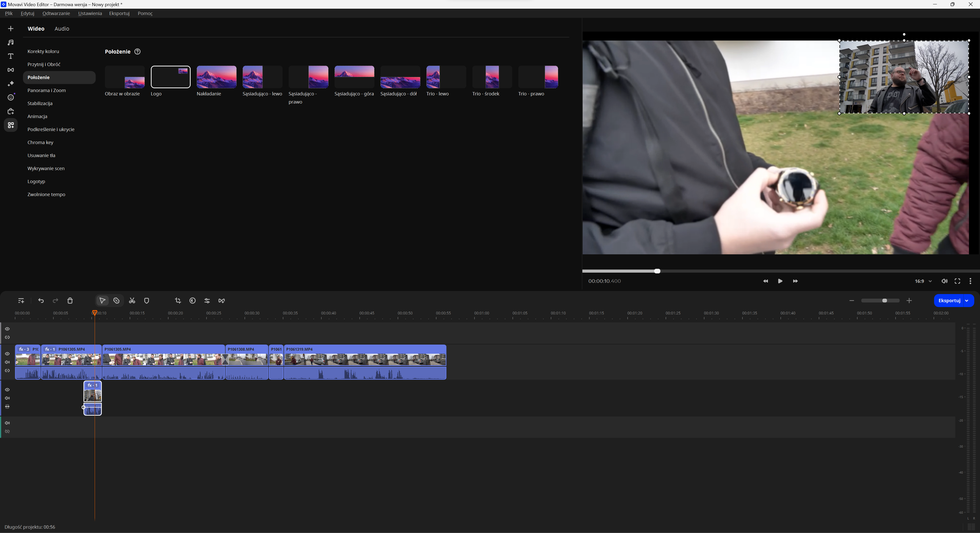Select Chroma key in the tools list

tap(40, 143)
